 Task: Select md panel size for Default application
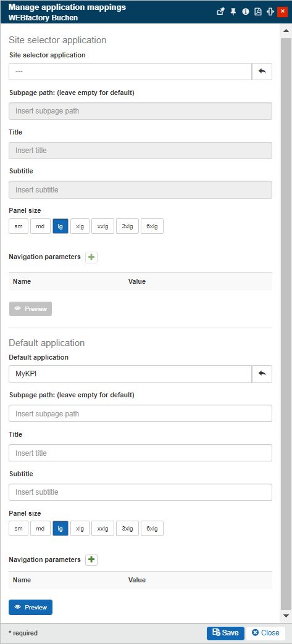(x=40, y=529)
